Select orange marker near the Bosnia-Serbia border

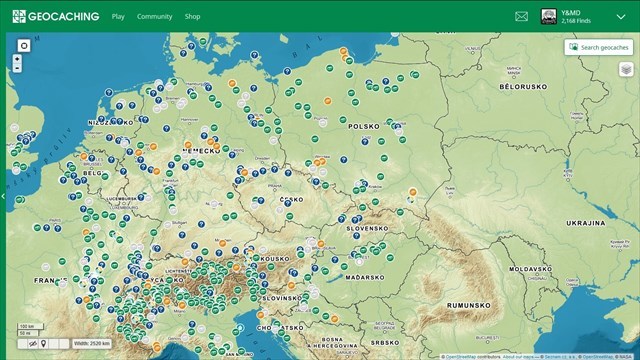point(334,319)
